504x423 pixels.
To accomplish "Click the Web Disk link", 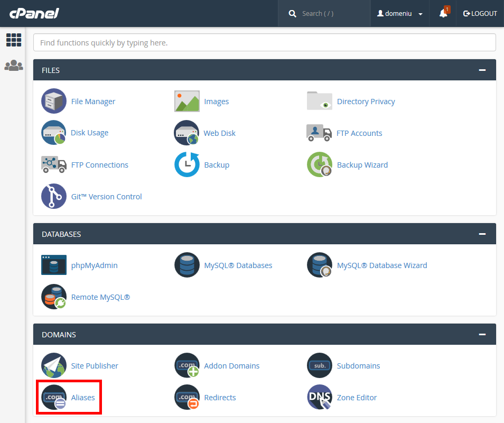I will coord(220,133).
